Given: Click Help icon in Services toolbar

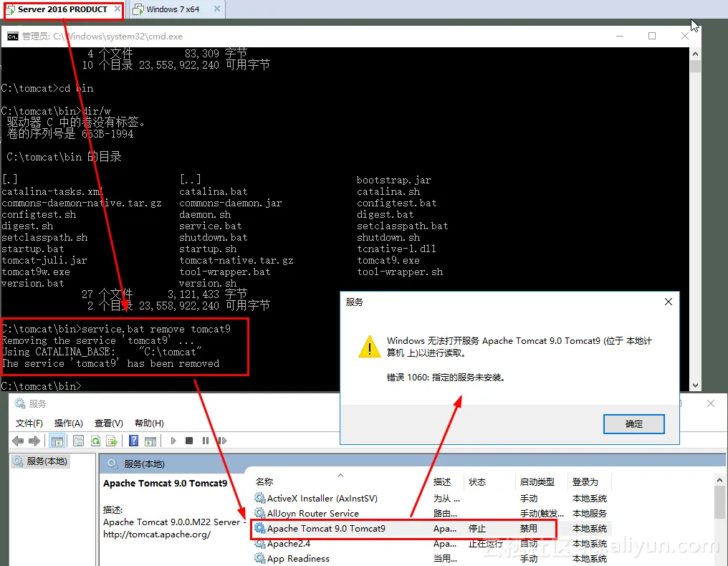Looking at the screenshot, I should (x=134, y=441).
